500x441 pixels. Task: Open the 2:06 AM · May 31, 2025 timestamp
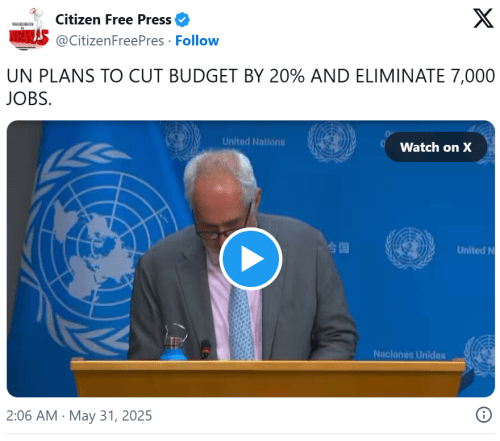(79, 416)
